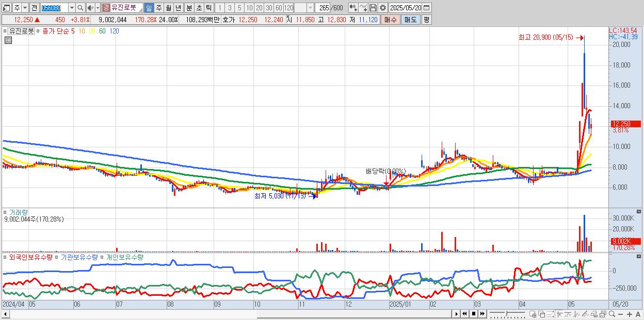Open the overlapping windows icon
This screenshot has height=320, width=644.
pos(542,314)
